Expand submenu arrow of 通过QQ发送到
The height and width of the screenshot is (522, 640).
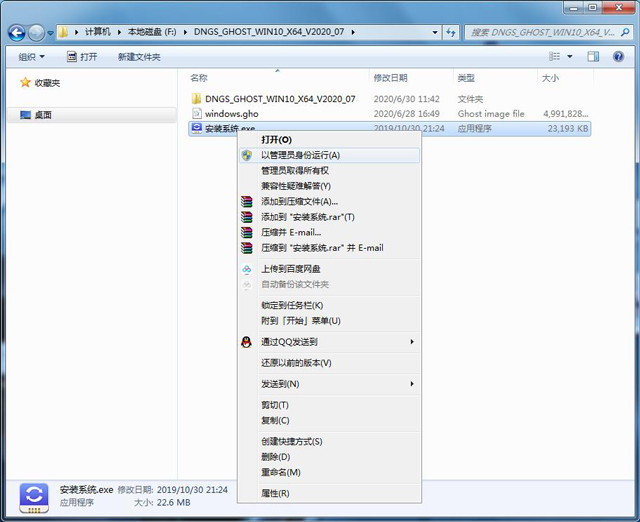pos(412,342)
